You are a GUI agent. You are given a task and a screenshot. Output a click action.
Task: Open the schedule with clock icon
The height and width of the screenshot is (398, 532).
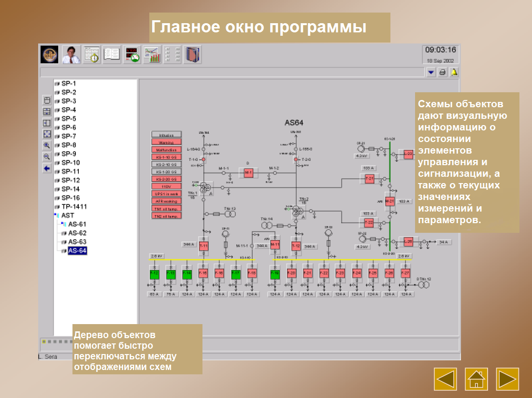[x=92, y=54]
